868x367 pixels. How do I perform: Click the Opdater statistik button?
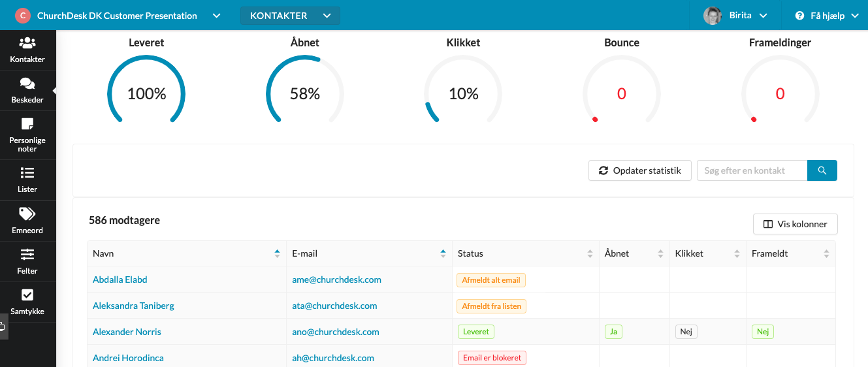(x=640, y=170)
